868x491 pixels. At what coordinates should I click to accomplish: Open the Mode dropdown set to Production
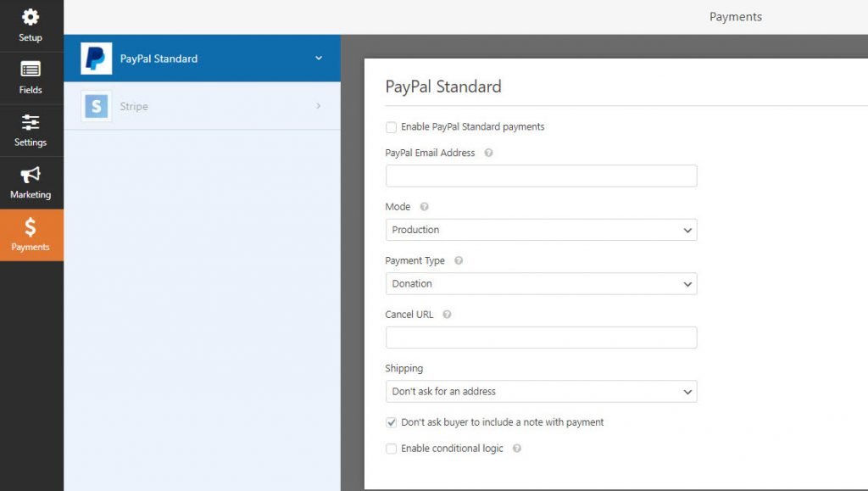coord(541,230)
